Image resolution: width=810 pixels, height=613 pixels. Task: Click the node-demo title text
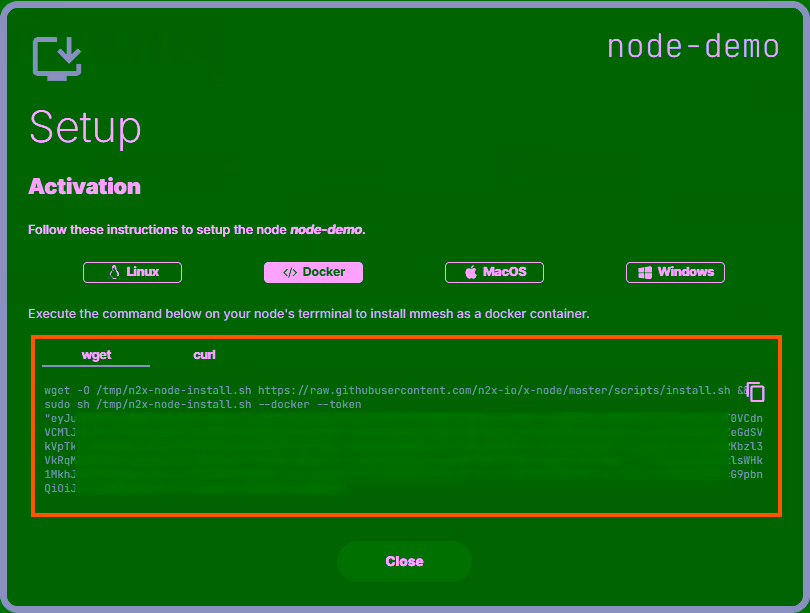pos(693,46)
